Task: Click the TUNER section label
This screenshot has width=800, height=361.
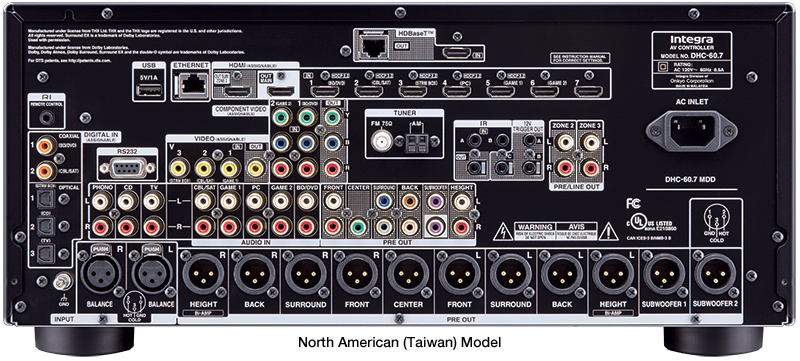Action: tap(405, 113)
